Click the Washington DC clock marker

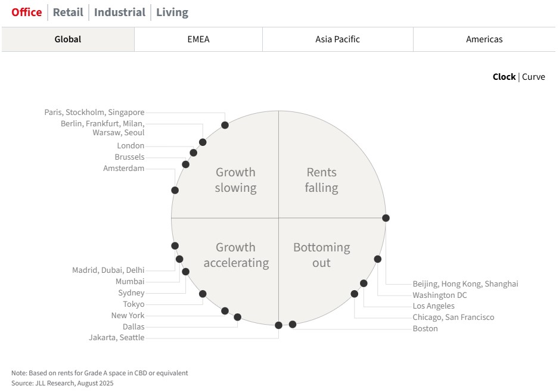tap(377, 259)
